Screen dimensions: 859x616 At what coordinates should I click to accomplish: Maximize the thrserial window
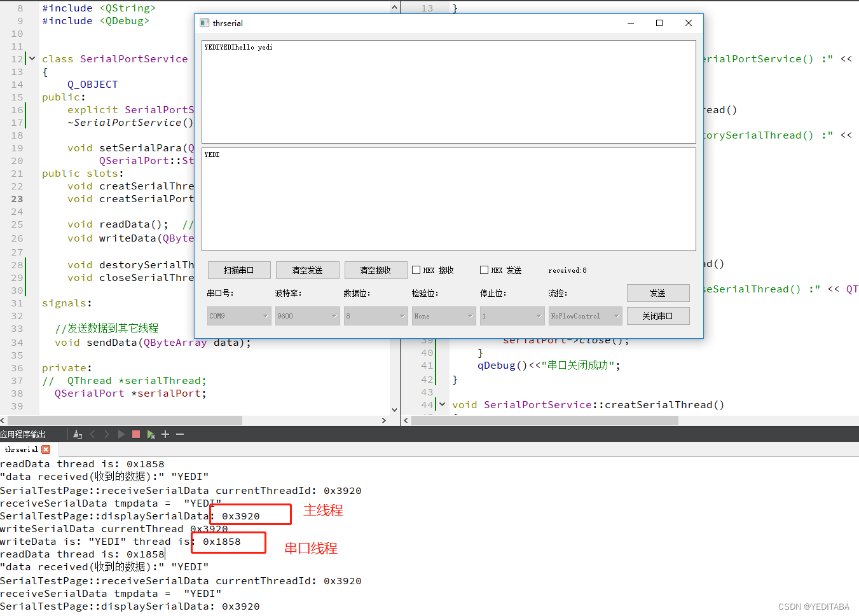coord(659,23)
